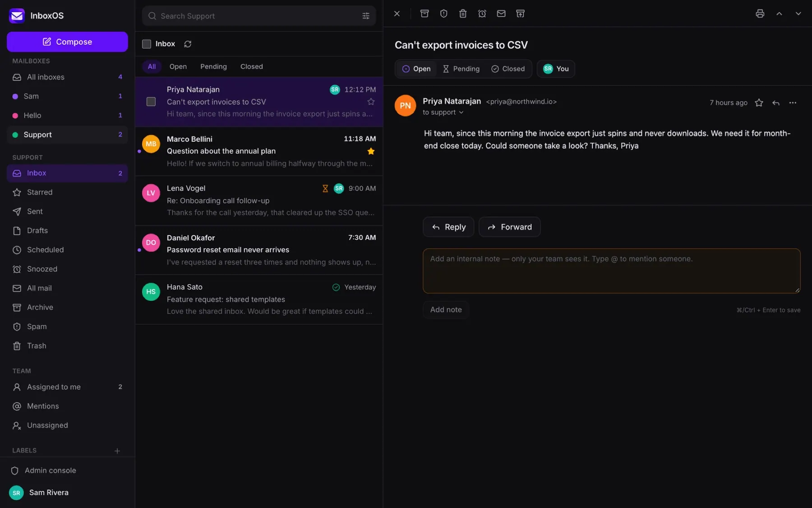The width and height of the screenshot is (812, 508).
Task: Open the Spam folder
Action: pyautogui.click(x=67, y=326)
